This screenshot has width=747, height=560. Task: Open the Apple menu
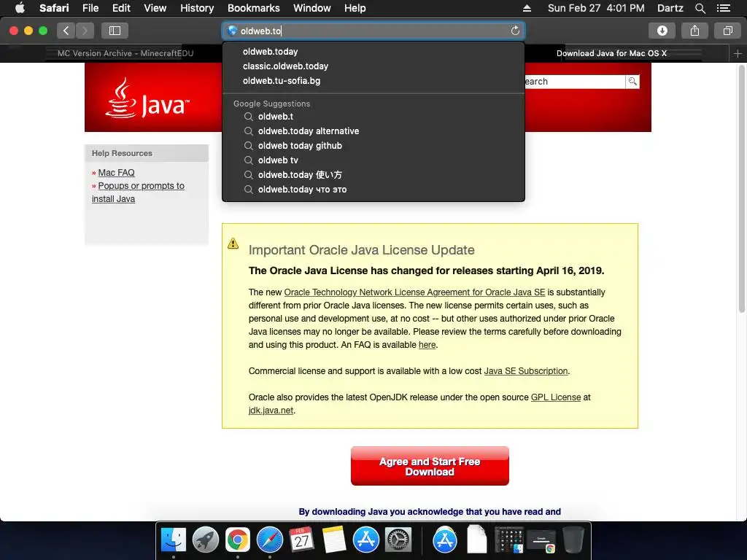pyautogui.click(x=20, y=8)
